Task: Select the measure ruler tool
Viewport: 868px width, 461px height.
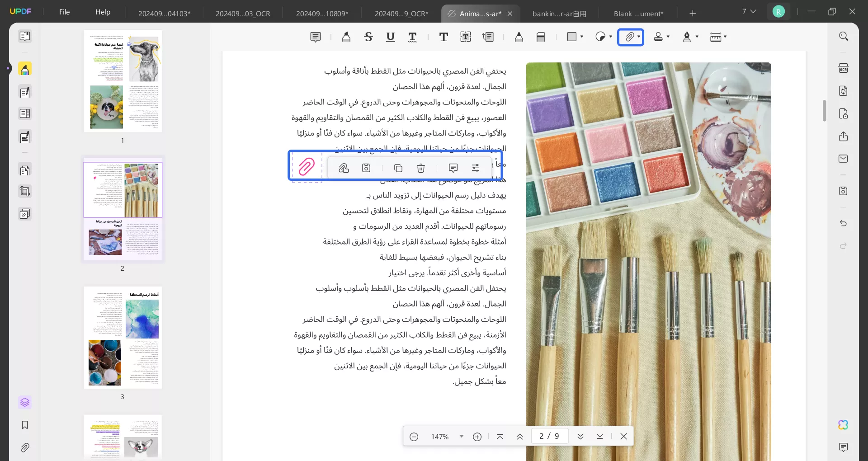Action: pos(716,37)
